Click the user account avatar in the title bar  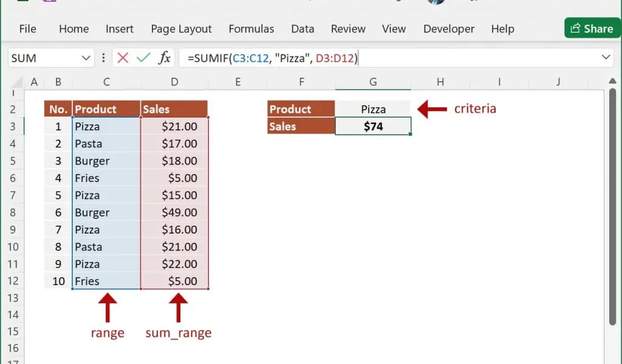point(436,3)
